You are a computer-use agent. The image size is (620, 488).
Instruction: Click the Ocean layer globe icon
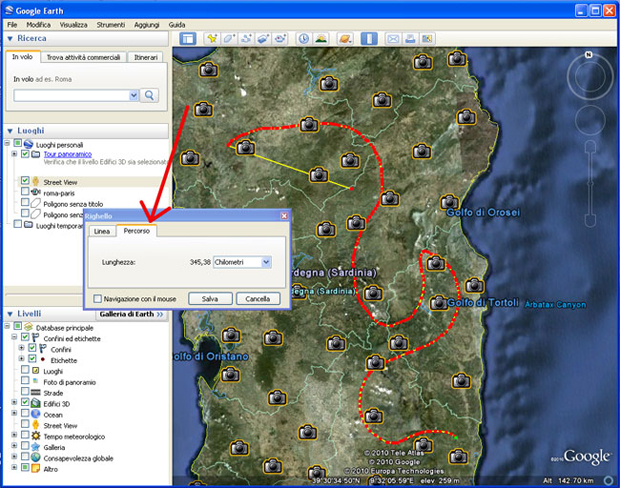pyautogui.click(x=36, y=414)
